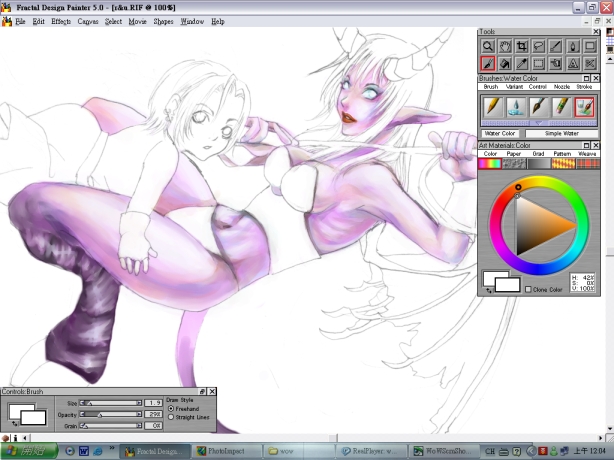Switch to PhotoImpact taskbar button
This screenshot has height=460, width=614.
[x=226, y=451]
